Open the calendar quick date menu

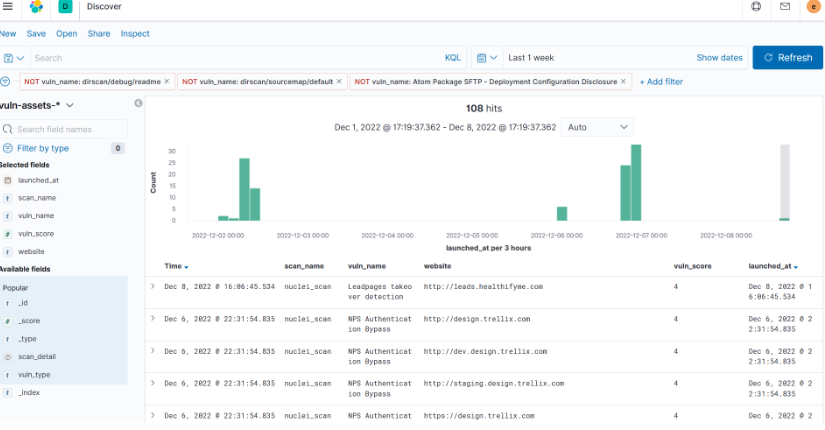pyautogui.click(x=487, y=58)
